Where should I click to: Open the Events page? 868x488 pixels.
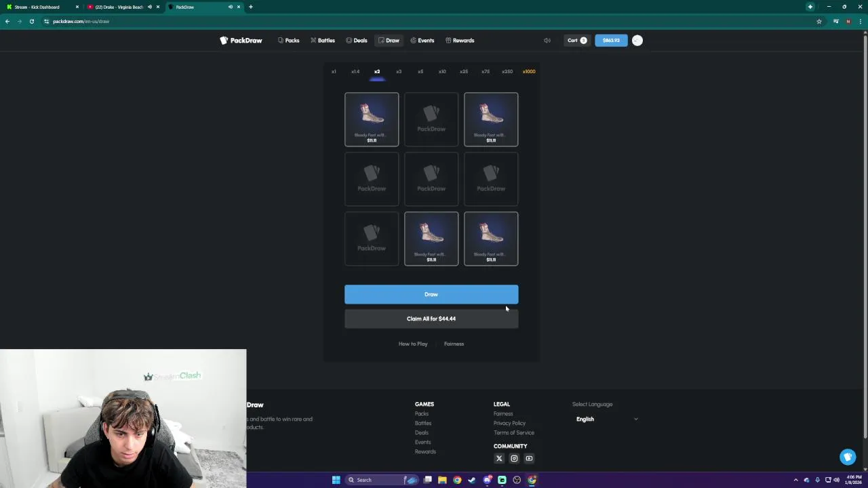click(x=422, y=41)
